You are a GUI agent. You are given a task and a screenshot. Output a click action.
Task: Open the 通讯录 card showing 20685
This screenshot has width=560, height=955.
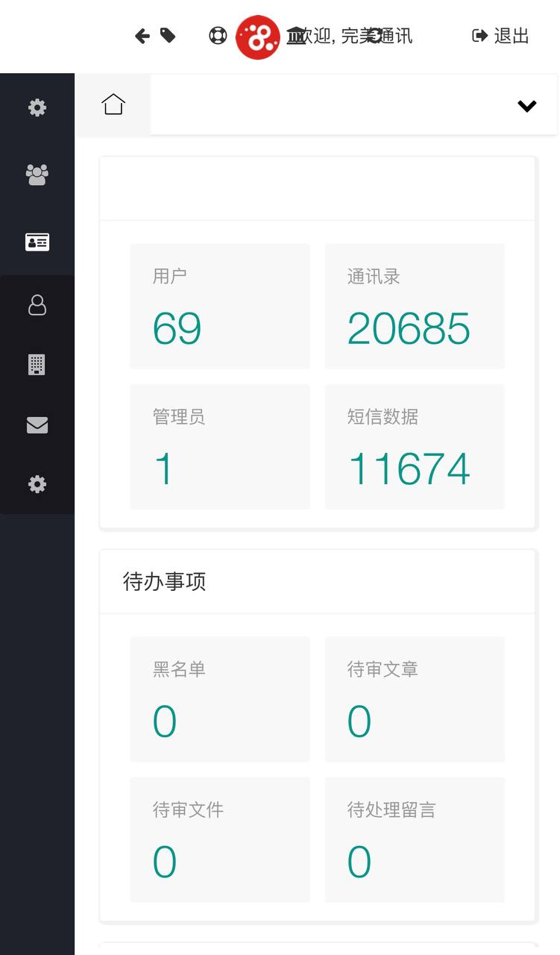[415, 306]
